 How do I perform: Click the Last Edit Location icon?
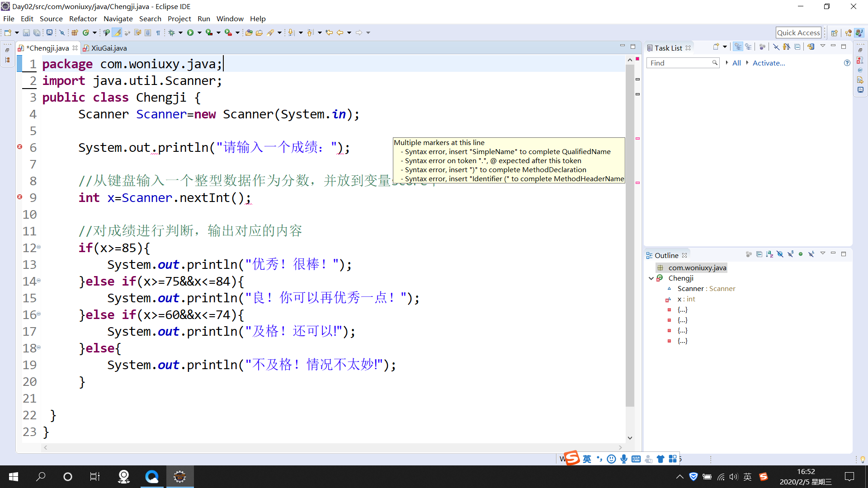(x=329, y=33)
